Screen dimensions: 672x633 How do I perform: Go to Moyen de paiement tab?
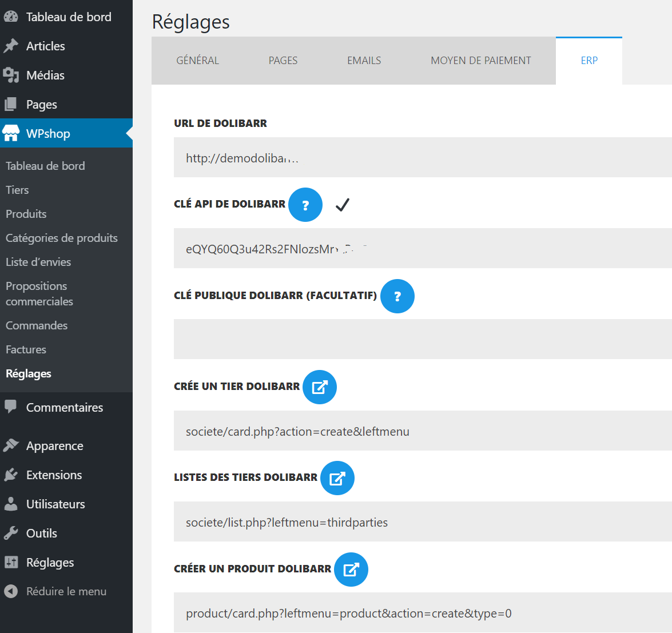(x=480, y=61)
